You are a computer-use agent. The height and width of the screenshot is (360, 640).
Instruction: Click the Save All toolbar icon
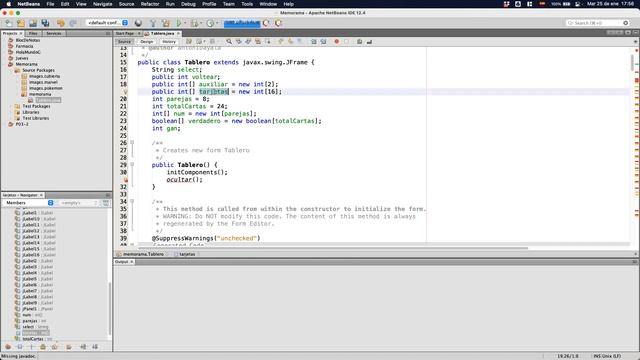pos(45,23)
